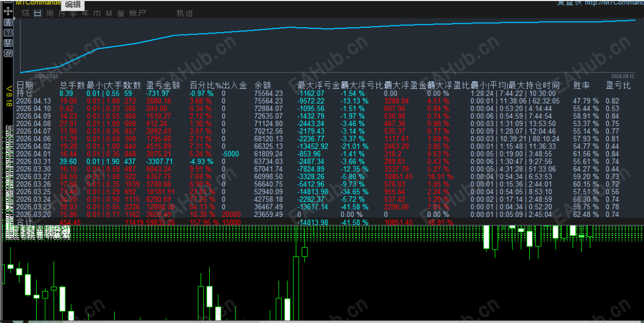Select the 2026.03.27 date row
Image resolution: width=644 pixels, height=323 pixels.
pos(34,177)
